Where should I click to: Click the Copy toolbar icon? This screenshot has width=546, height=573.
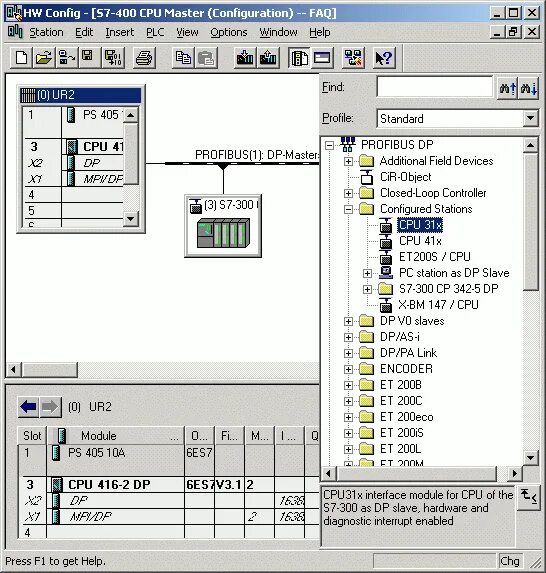[x=183, y=58]
